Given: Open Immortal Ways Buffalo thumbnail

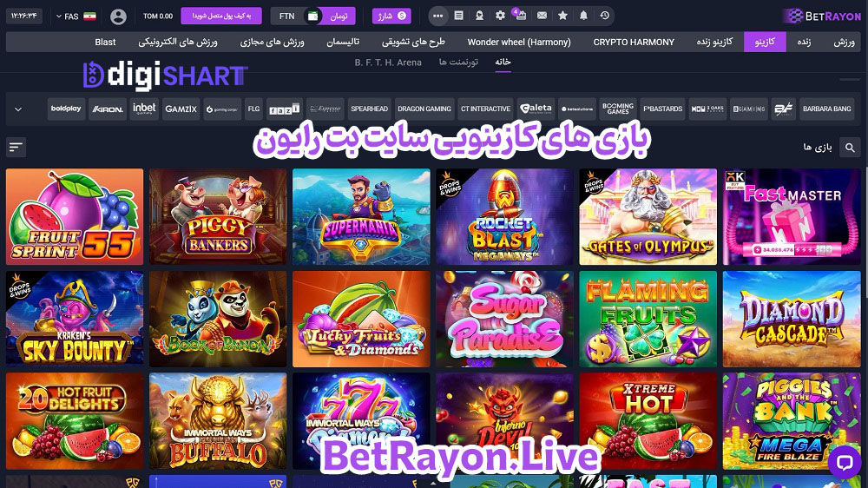Looking at the screenshot, I should [218, 421].
